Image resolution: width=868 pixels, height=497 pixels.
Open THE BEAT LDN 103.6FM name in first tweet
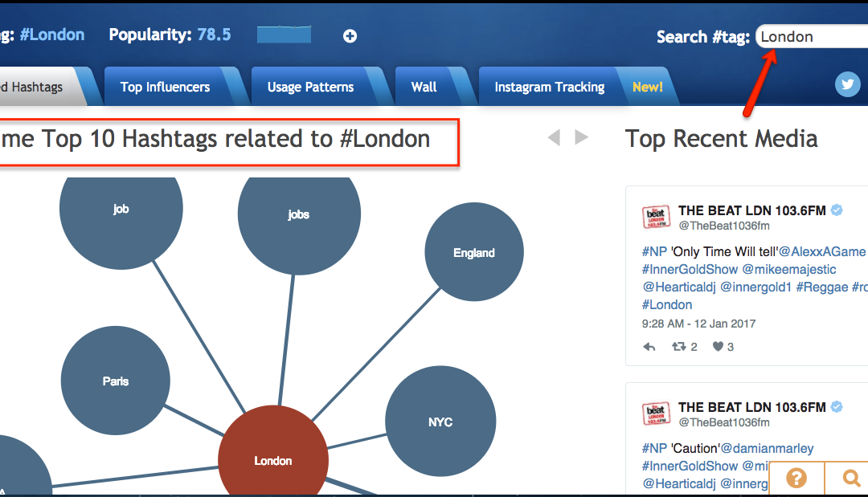752,210
